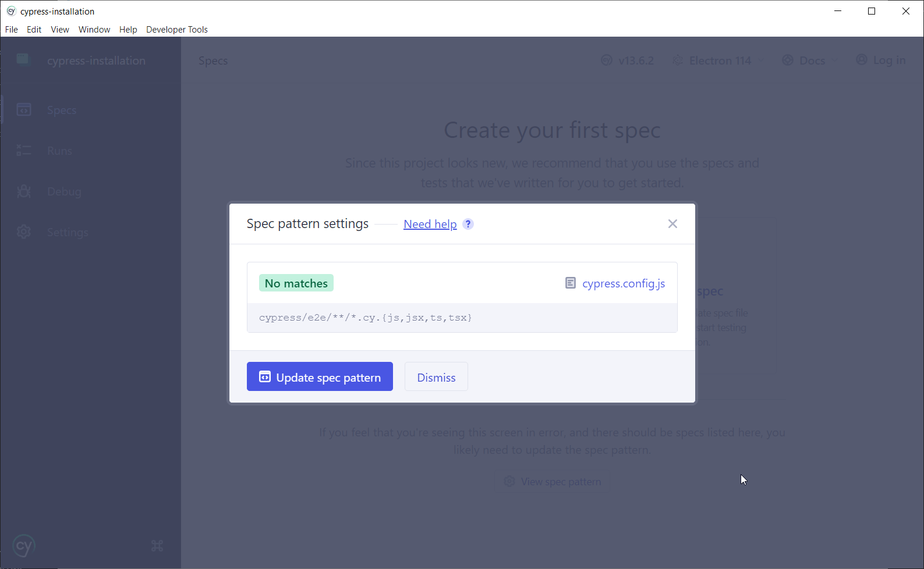Image resolution: width=924 pixels, height=569 pixels.
Task: Click the Update spec pattern button
Action: 320,377
